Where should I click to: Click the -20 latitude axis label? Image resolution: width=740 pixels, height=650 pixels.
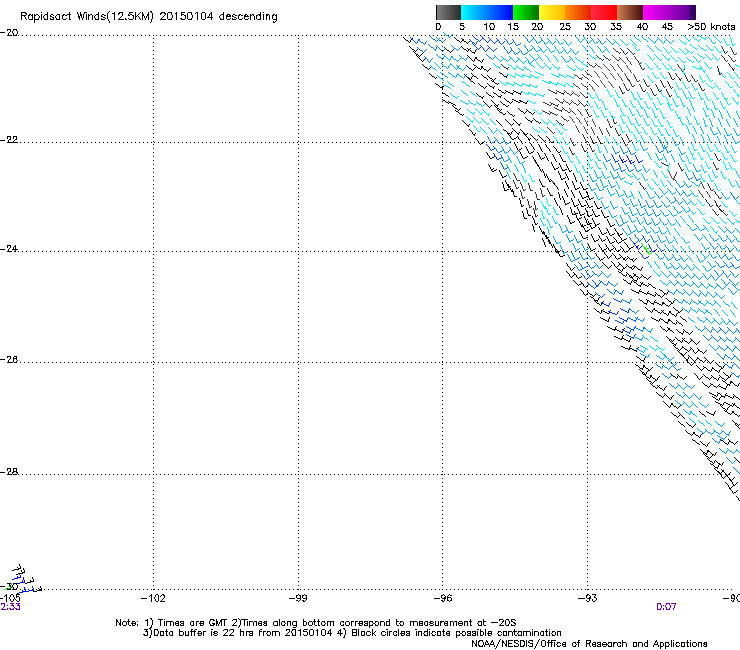[9, 33]
